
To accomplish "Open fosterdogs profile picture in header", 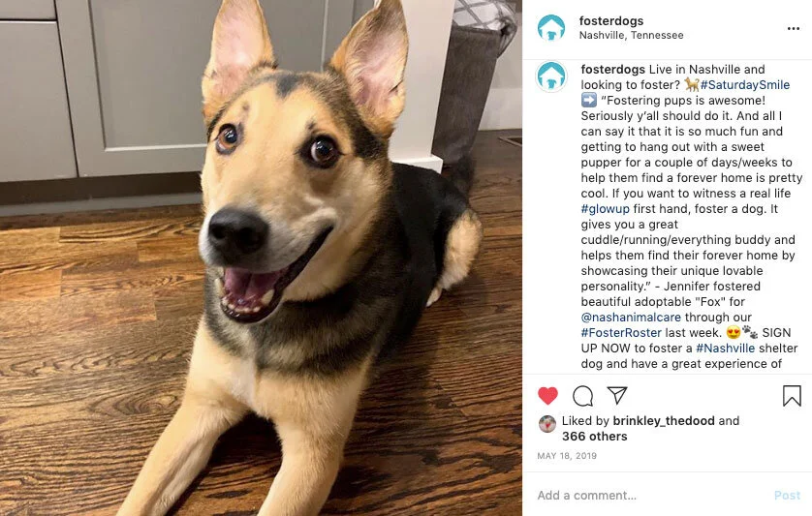I will [551, 28].
